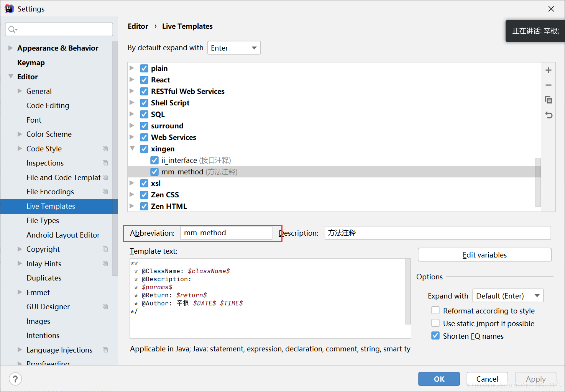The height and width of the screenshot is (392, 565).
Task: Click the project-level icon beside File and Code Templates
Action: 105,177
